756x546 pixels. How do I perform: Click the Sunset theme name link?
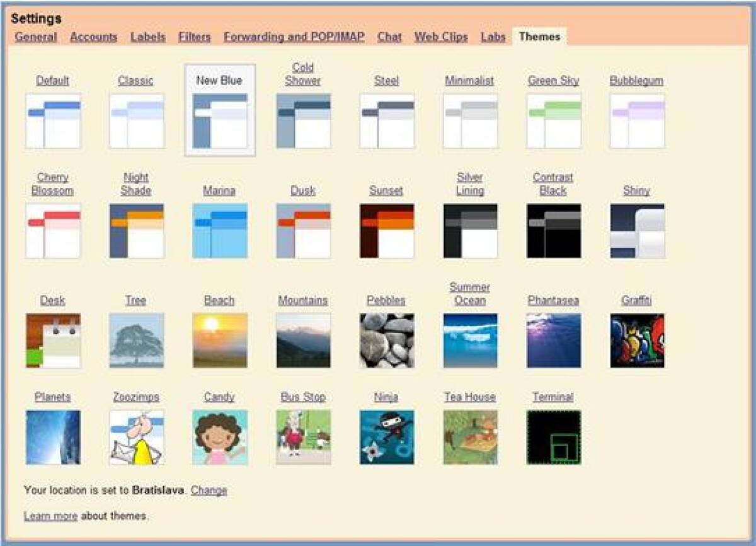click(386, 190)
